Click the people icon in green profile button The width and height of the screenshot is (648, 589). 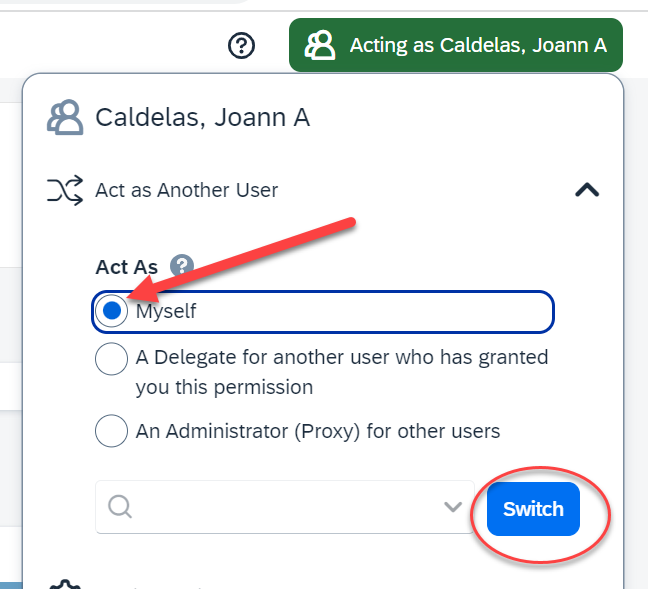320,45
